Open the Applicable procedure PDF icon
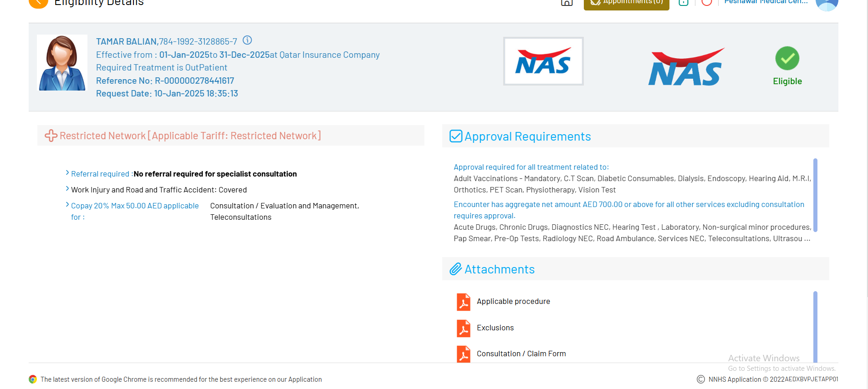Image resolution: width=868 pixels, height=389 pixels. 464,302
